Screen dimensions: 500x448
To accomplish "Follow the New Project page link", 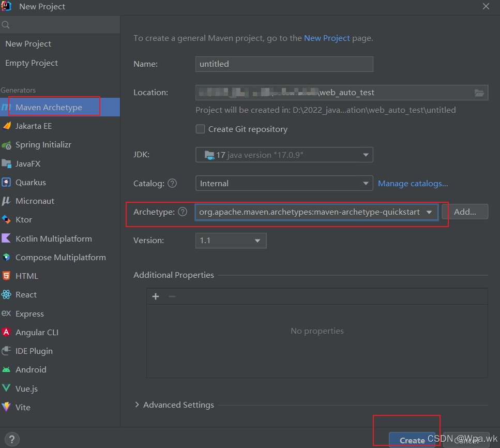I will point(327,38).
